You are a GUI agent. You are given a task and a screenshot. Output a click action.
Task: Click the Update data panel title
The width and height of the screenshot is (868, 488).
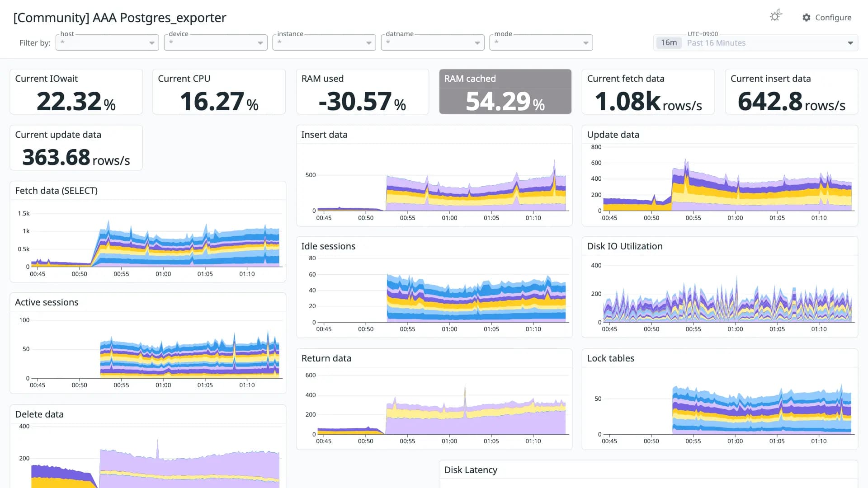(x=613, y=135)
